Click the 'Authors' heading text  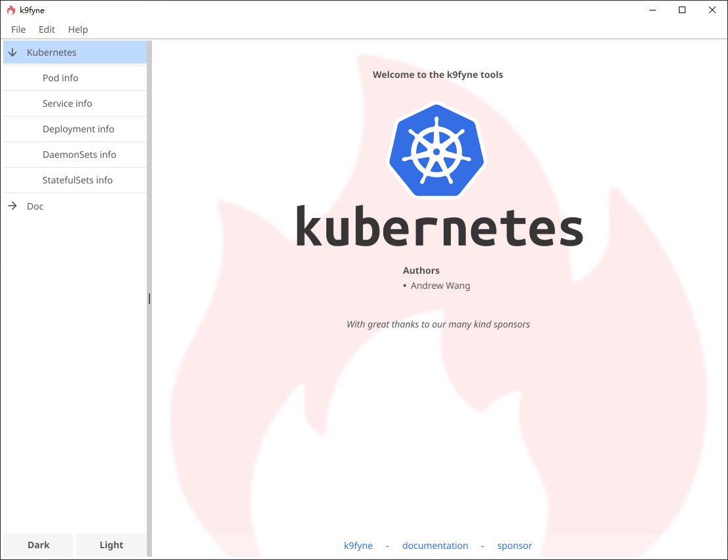(421, 271)
